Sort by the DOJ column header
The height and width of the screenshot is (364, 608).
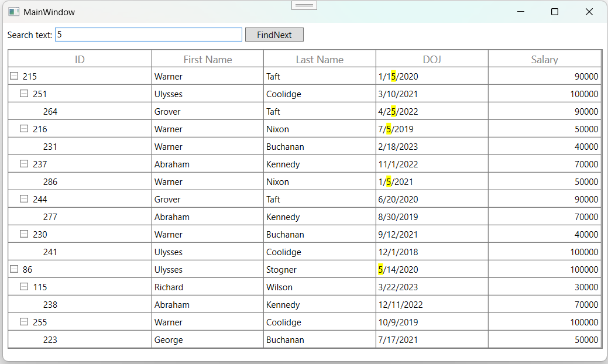tap(432, 59)
